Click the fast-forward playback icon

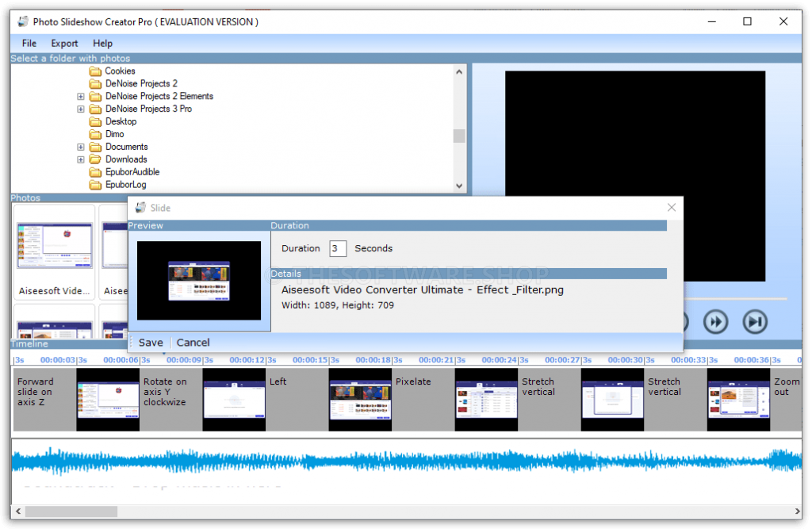coord(716,321)
